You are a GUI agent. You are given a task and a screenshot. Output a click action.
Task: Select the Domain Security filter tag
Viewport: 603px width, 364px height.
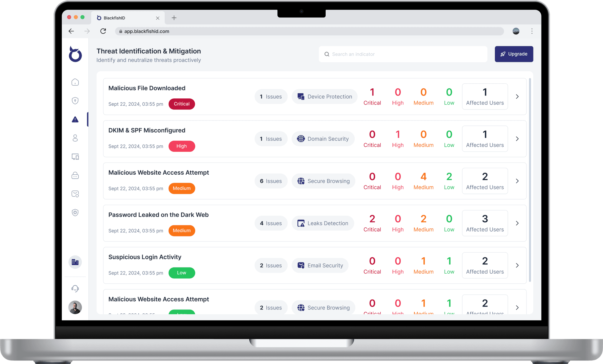323,138
